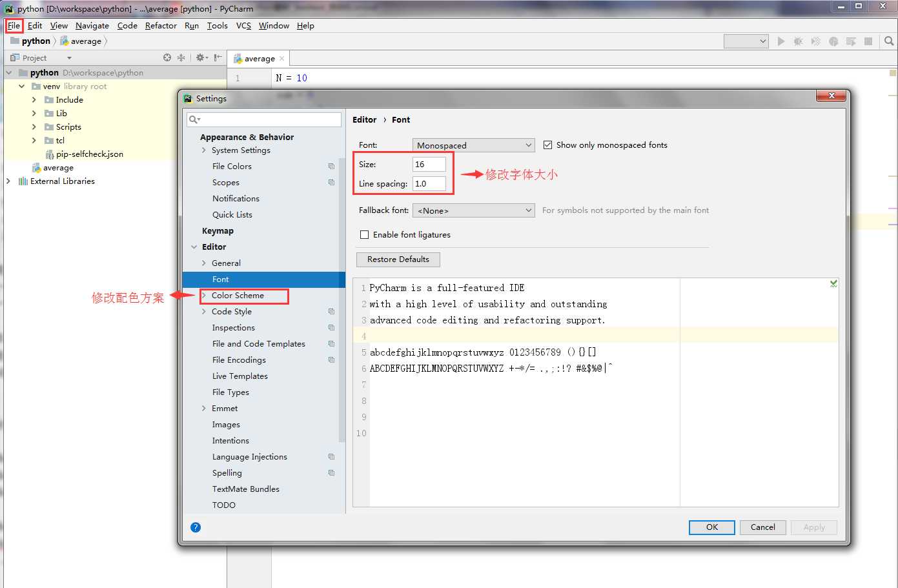Expand System Settings in the settings tree
The height and width of the screenshot is (588, 898).
coord(204,150)
